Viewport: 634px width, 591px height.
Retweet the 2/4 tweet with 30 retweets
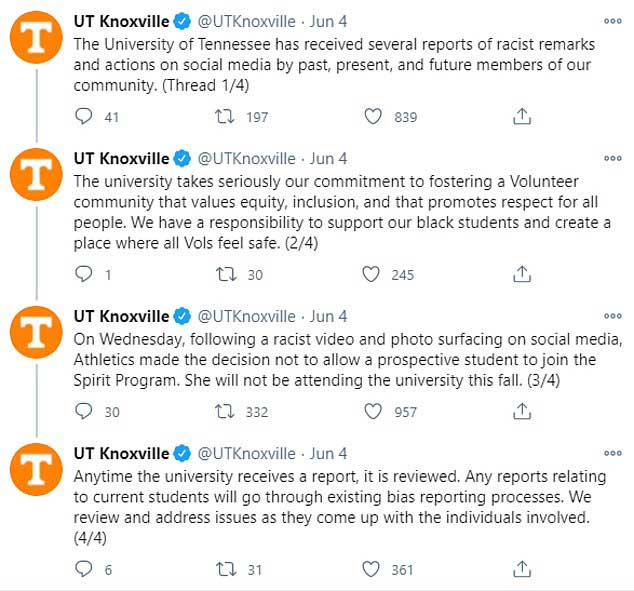point(226,274)
